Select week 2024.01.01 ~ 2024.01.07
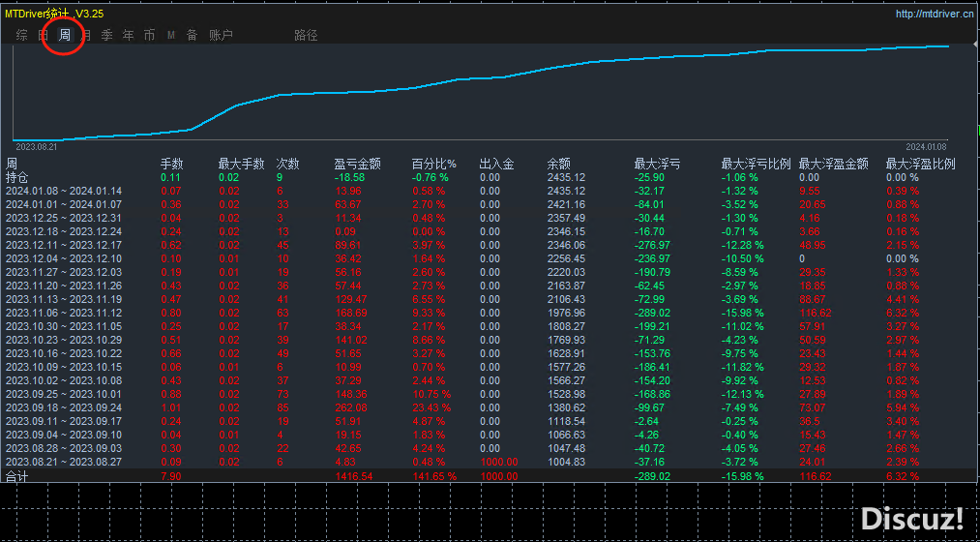 click(64, 204)
